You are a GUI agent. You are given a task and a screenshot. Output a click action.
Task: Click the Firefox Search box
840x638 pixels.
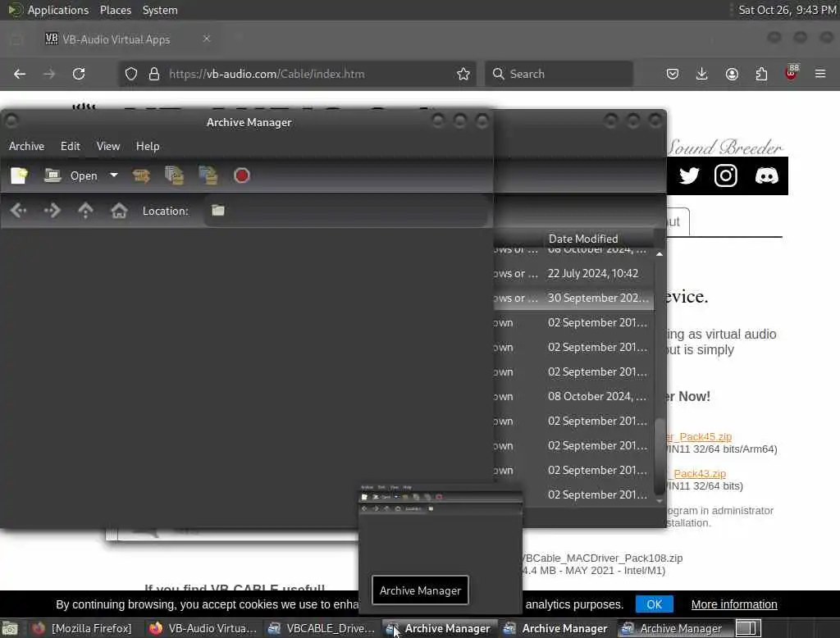click(559, 74)
